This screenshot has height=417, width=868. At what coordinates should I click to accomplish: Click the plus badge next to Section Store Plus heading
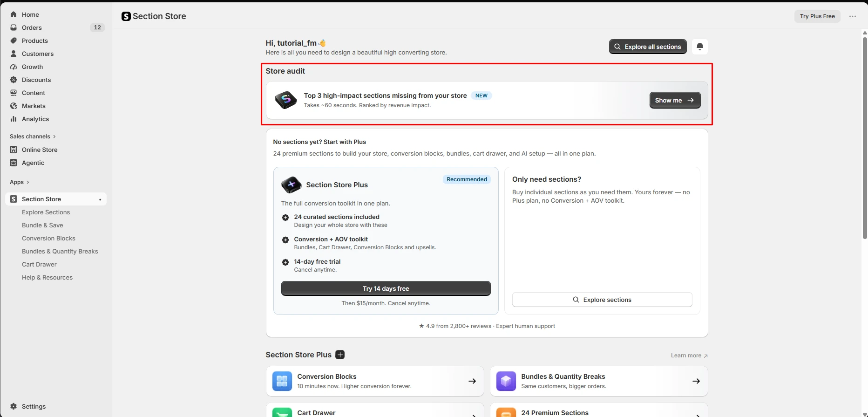[340, 355]
